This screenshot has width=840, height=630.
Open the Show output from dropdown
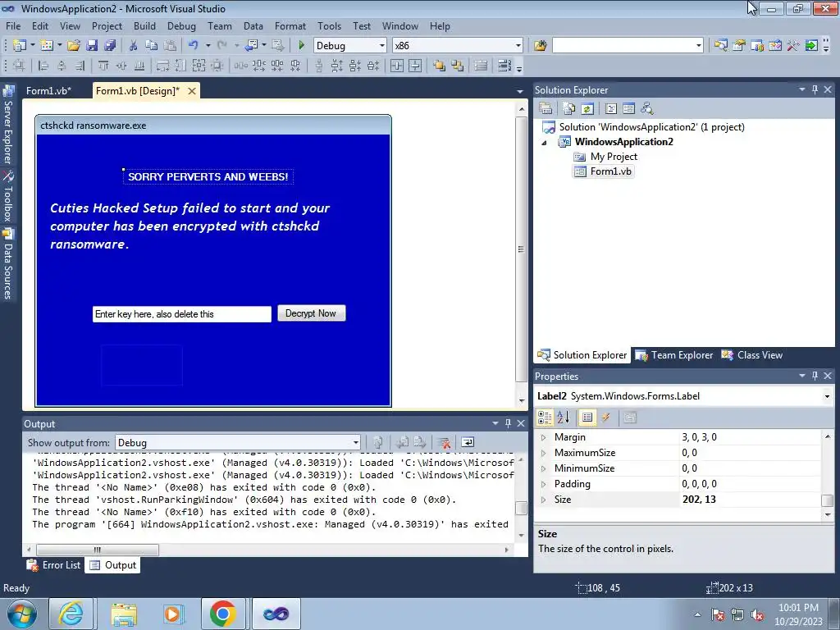355,442
